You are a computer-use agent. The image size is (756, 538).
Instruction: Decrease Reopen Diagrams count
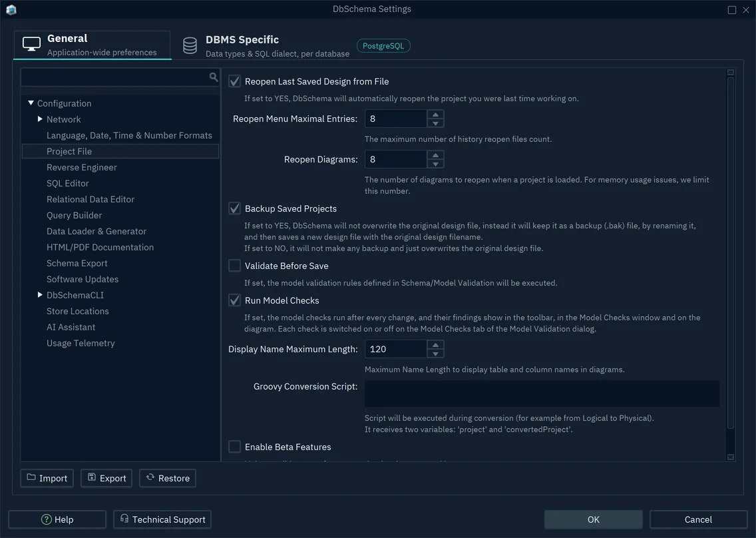(x=435, y=164)
